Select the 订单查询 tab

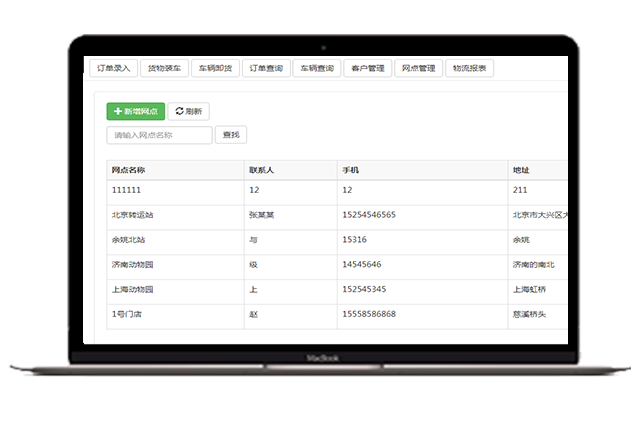[x=265, y=69]
